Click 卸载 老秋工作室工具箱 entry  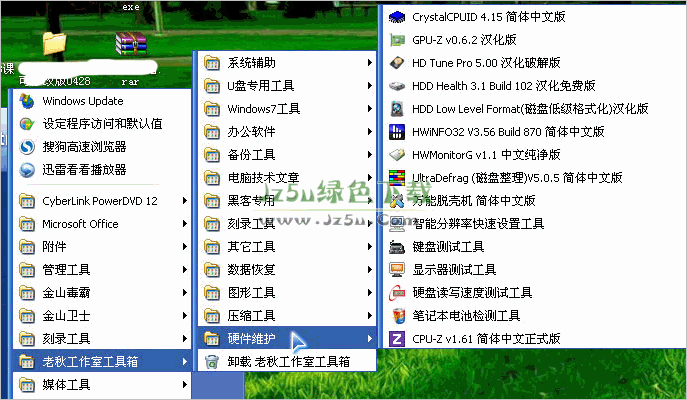[x=287, y=361]
